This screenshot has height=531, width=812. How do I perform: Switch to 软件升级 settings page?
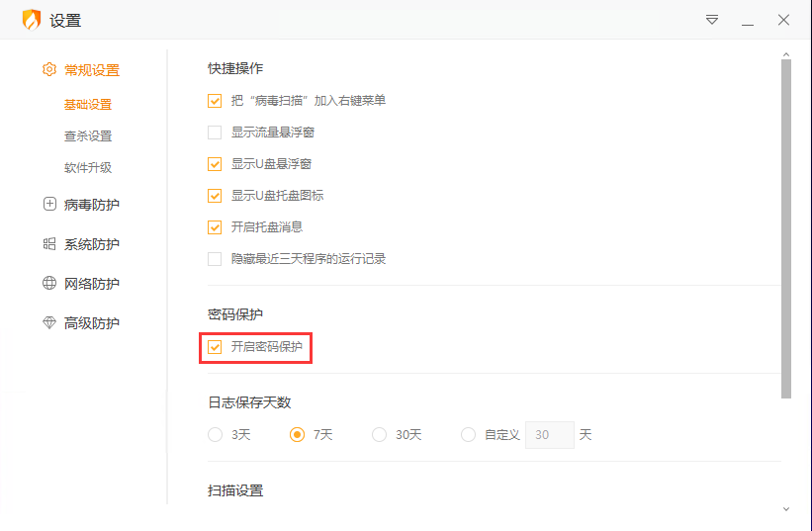pyautogui.click(x=88, y=168)
